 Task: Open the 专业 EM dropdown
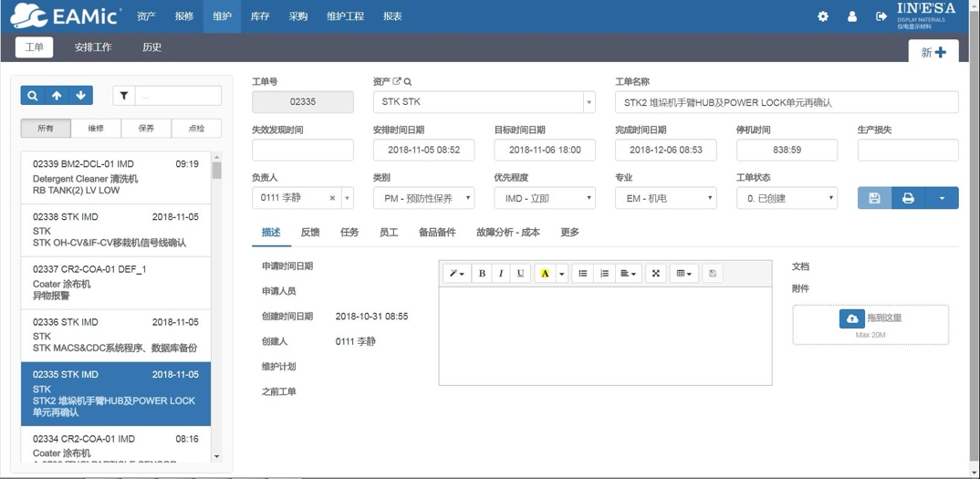coord(665,198)
